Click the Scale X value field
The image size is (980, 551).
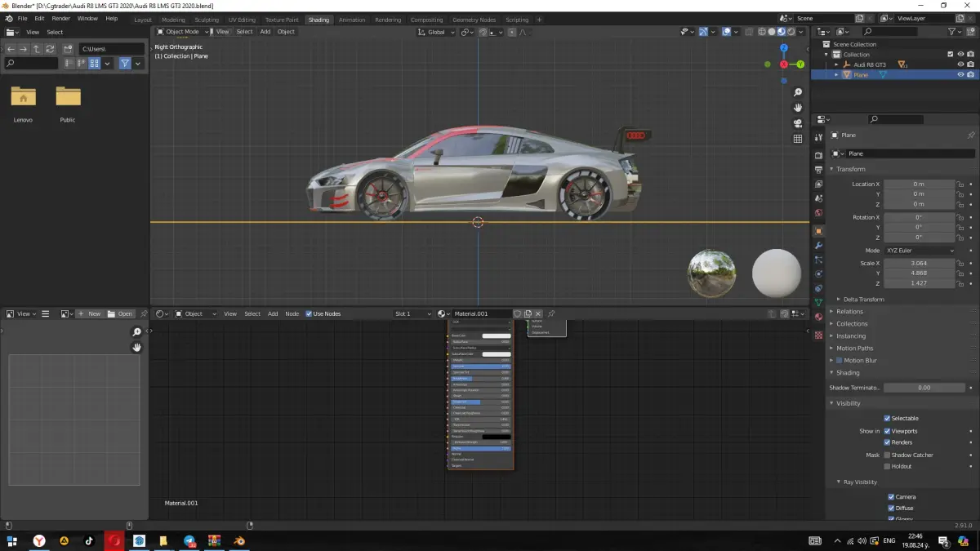(x=919, y=264)
